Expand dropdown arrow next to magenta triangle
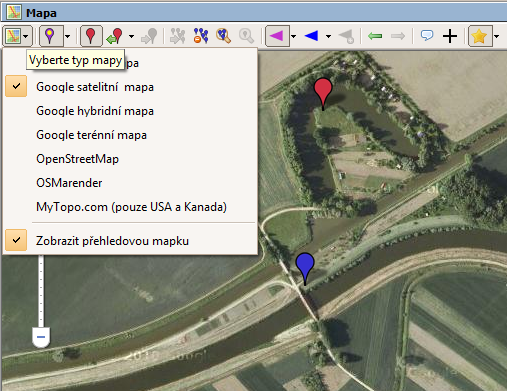 tap(294, 36)
